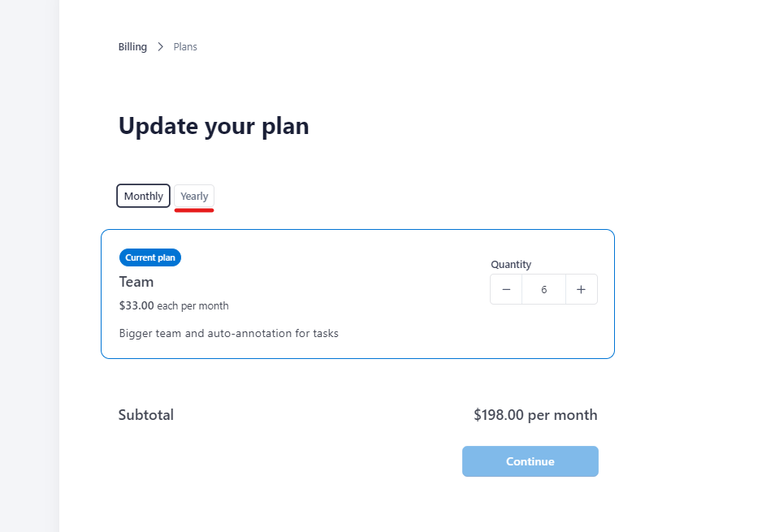Increase quantity with the plus icon
The image size is (766, 532).
tap(582, 290)
